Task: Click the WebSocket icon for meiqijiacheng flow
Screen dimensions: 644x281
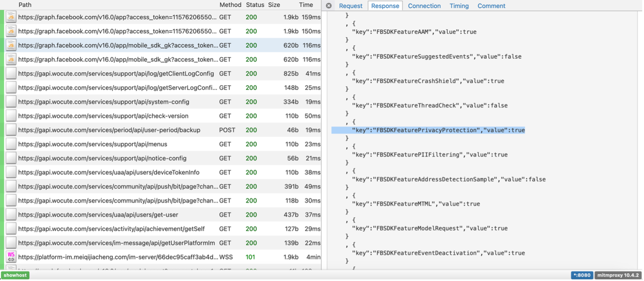Action: [x=11, y=257]
